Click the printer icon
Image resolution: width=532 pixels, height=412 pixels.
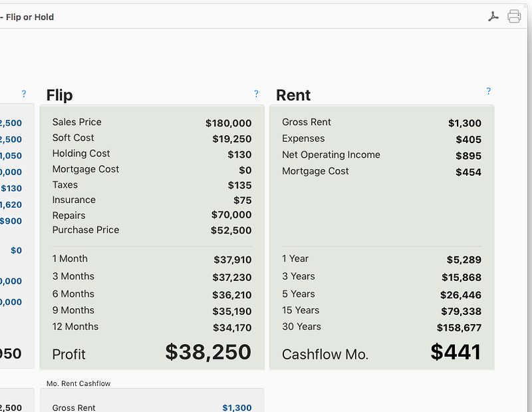click(x=514, y=16)
